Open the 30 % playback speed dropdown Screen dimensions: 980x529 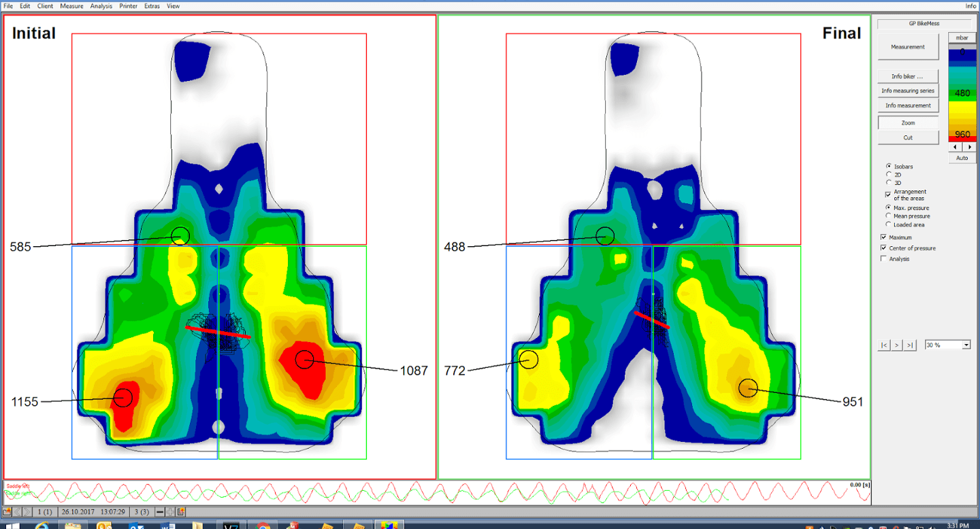click(x=966, y=345)
